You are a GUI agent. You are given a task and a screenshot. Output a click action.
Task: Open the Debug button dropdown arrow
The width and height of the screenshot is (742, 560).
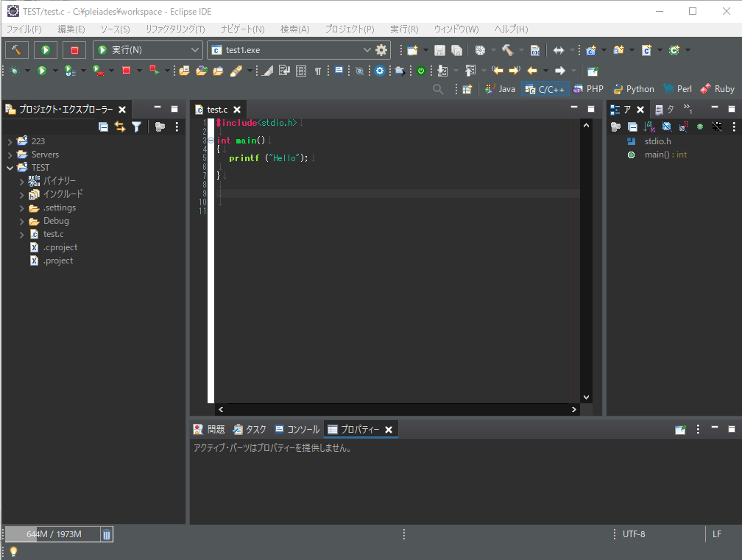(x=27, y=71)
